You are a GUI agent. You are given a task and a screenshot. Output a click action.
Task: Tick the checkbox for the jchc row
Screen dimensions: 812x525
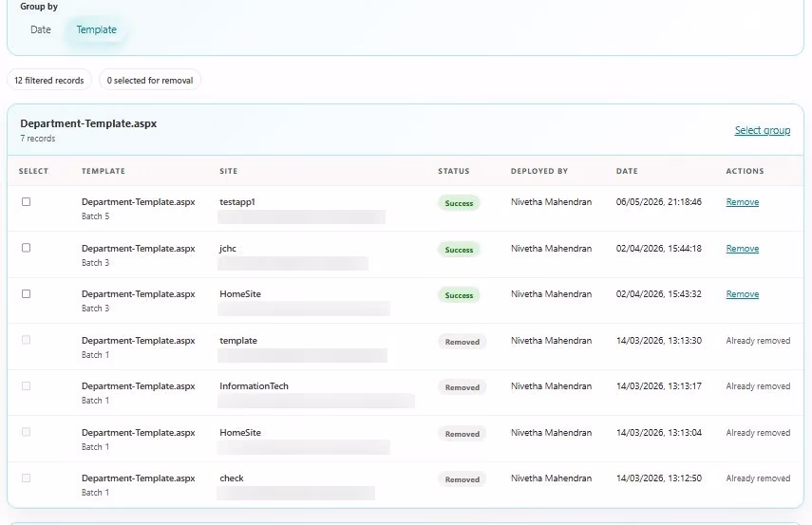click(26, 248)
